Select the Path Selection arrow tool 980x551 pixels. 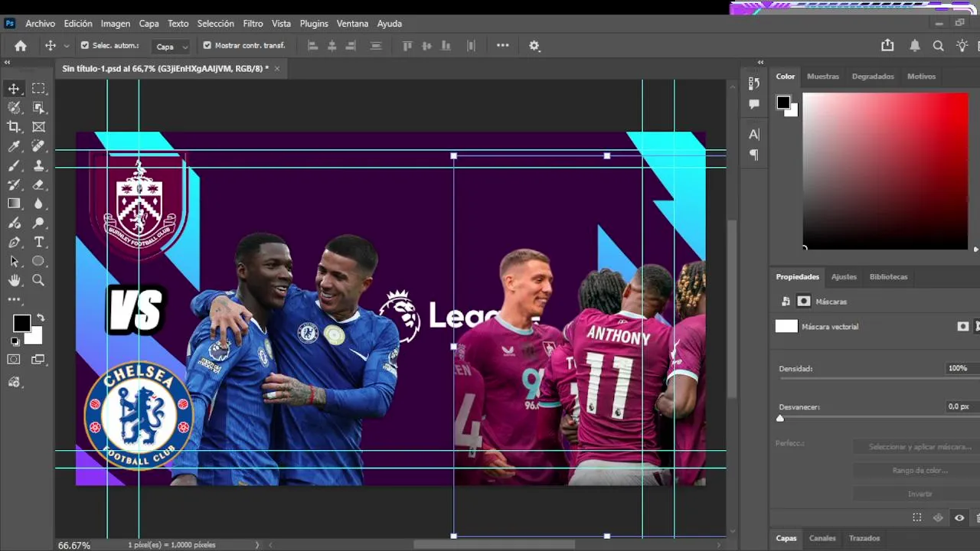(14, 261)
